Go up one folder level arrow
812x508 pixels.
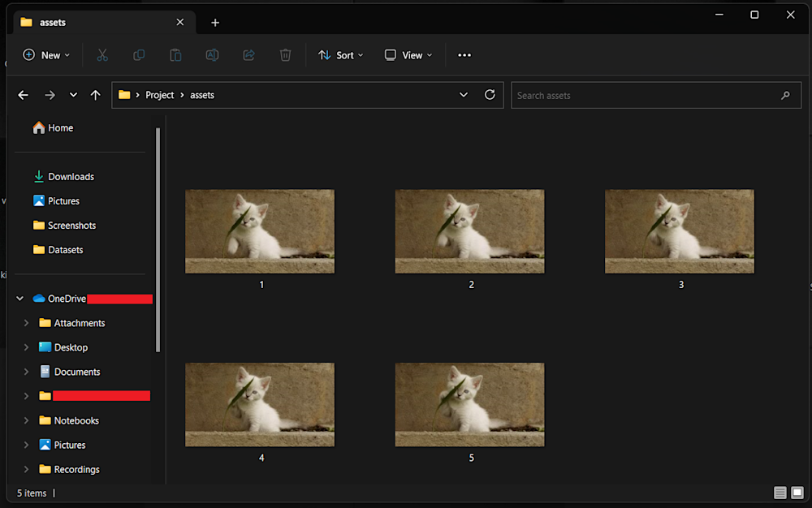[x=95, y=95]
